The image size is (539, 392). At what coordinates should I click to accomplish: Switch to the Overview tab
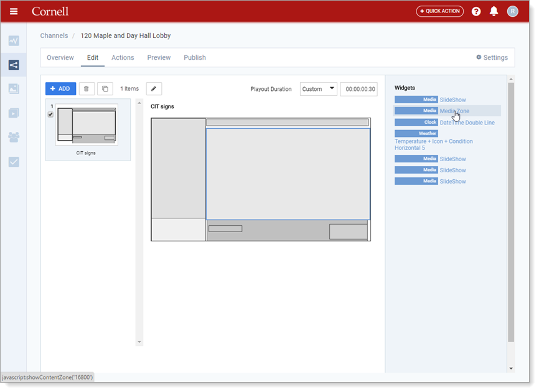point(60,57)
